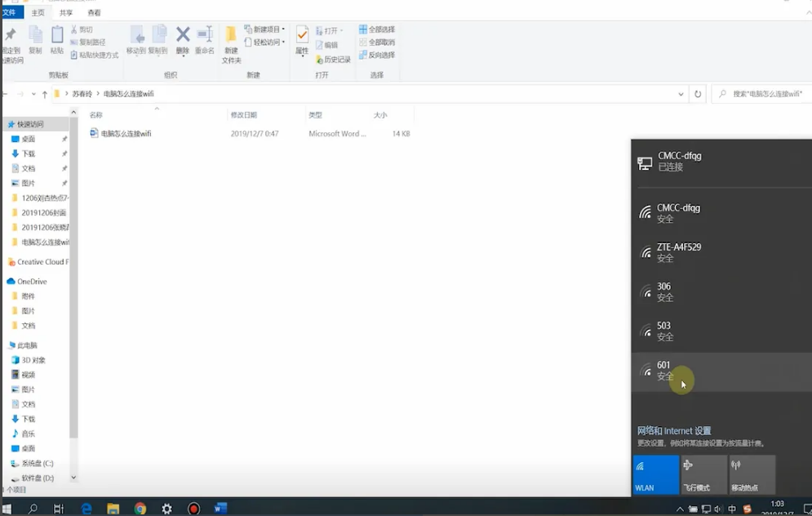Viewport: 812px width, 516px height.
Task: Open Network and Internet settings link
Action: point(674,430)
